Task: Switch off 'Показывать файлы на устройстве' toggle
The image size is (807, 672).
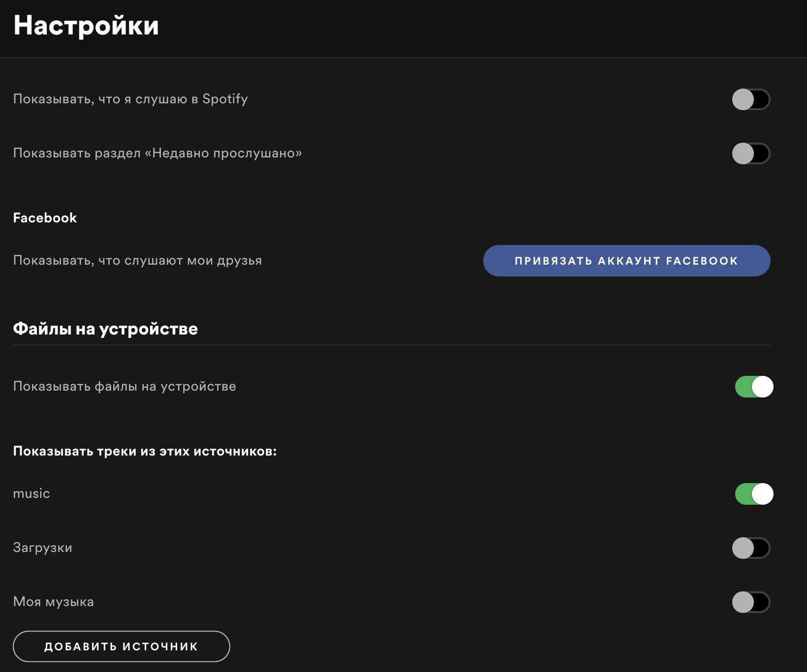Action: pyautogui.click(x=754, y=387)
